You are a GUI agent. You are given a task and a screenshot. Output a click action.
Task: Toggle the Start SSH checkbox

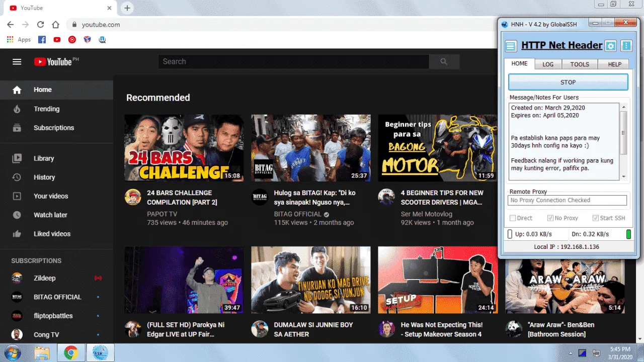pyautogui.click(x=596, y=218)
